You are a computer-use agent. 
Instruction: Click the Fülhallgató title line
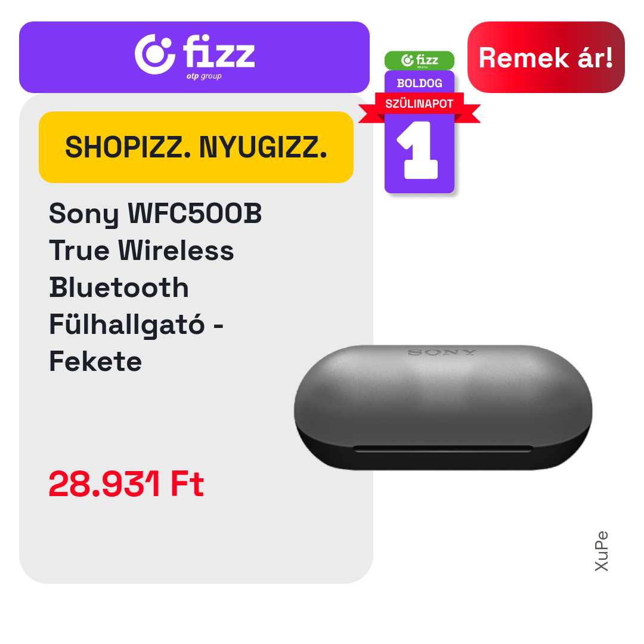(137, 324)
